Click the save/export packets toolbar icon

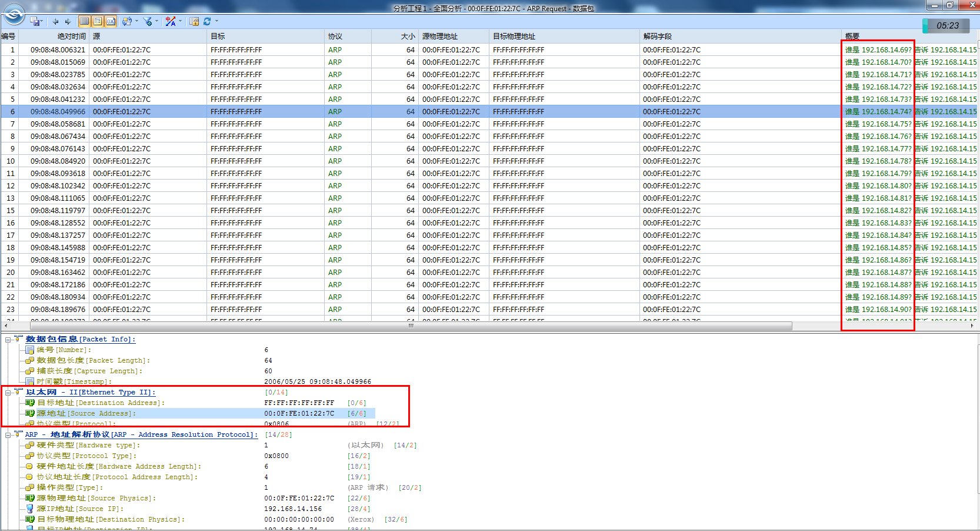click(36, 22)
